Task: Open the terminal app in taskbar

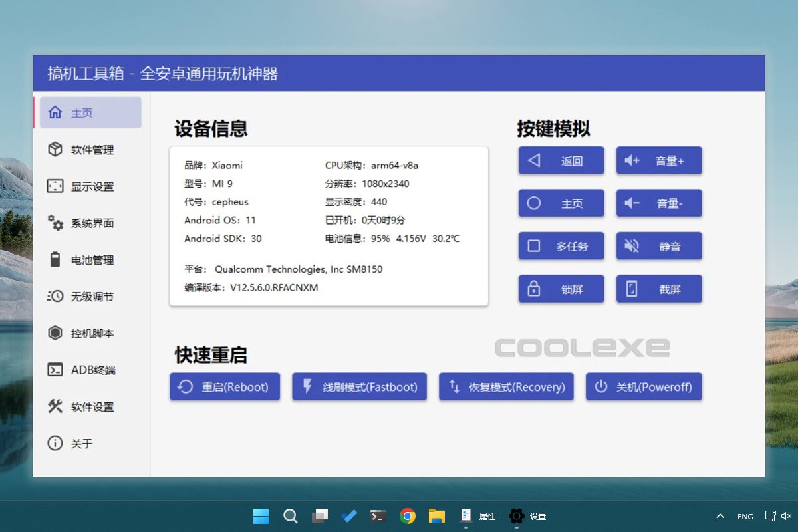Action: tap(378, 516)
